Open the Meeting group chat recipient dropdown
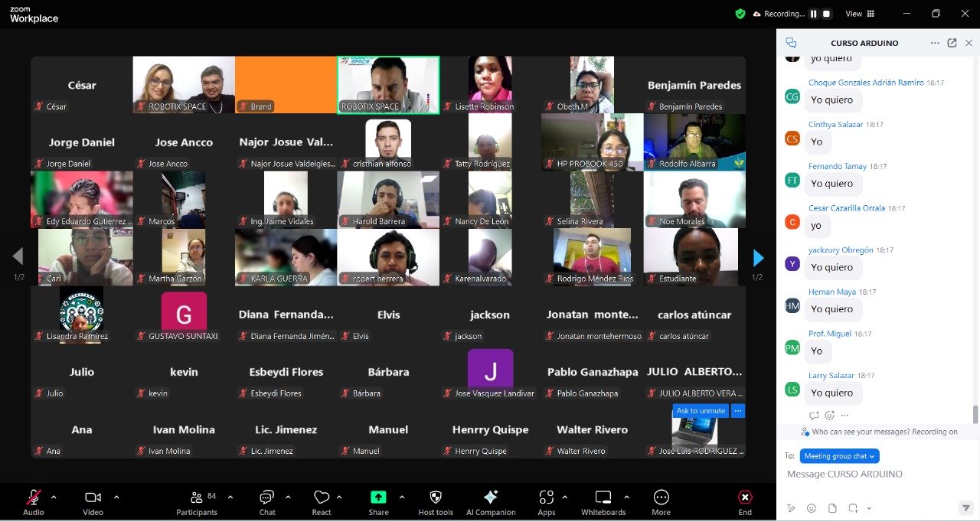Image resolution: width=980 pixels, height=522 pixels. 839,456
